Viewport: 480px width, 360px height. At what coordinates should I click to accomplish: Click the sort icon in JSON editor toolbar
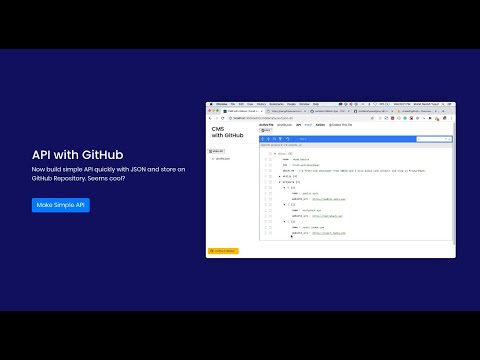tap(274, 139)
